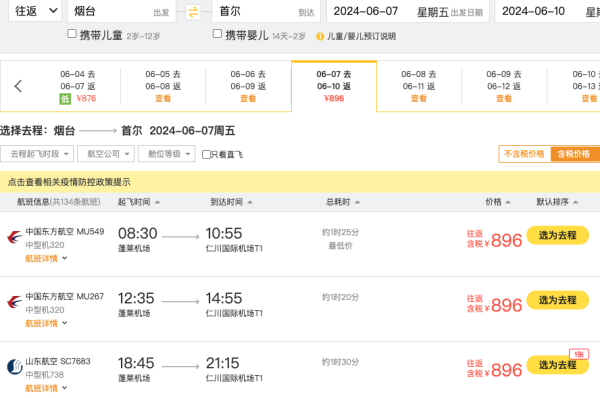The image size is (600, 398).
Task: Click the 山东航空 SC7683 flight name
Action: coord(58,361)
